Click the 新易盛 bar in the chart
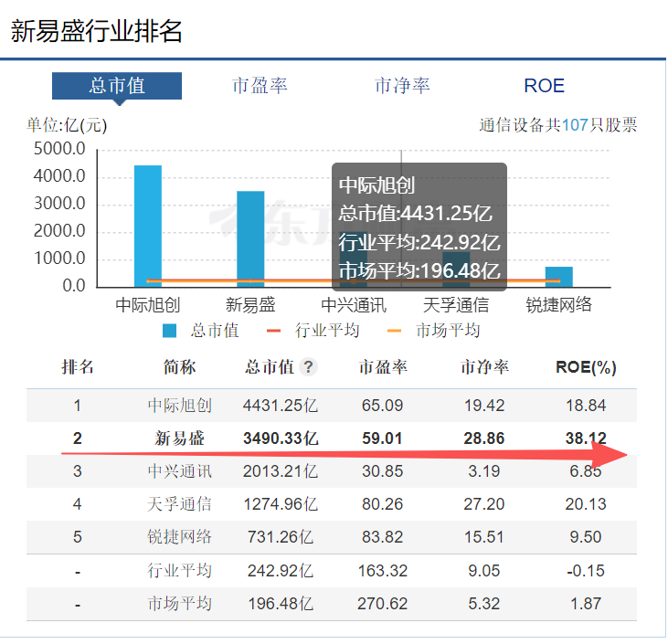Viewport: 668px width, 644px height. point(250,239)
